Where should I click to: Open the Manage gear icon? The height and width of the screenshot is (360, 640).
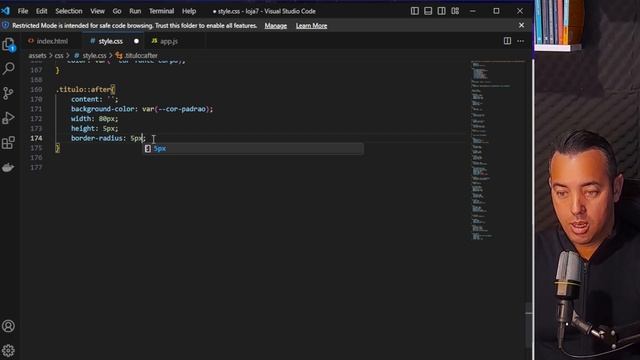coord(9,350)
